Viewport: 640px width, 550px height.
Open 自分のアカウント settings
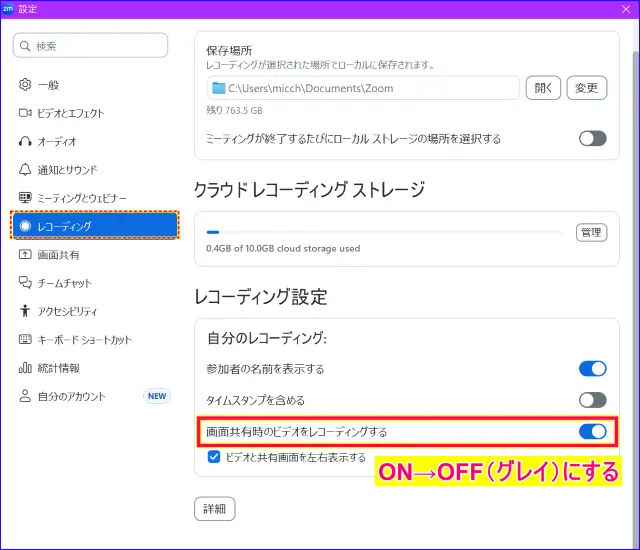[x=94, y=395]
